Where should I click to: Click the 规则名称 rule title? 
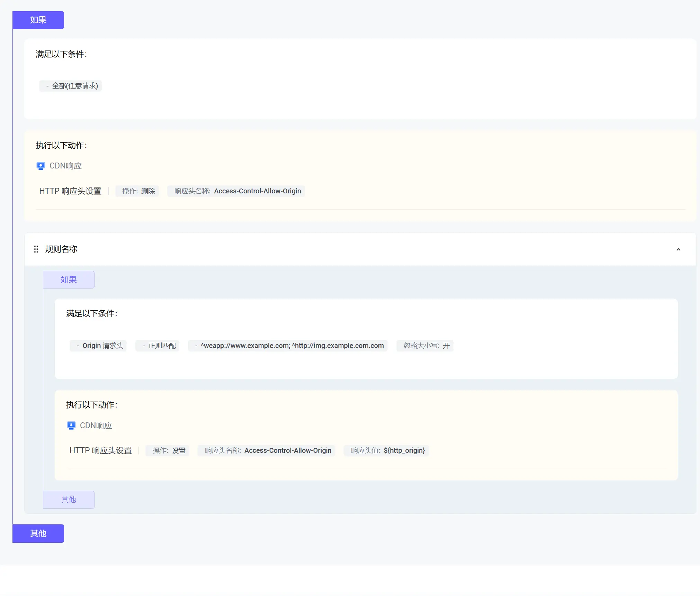point(61,249)
